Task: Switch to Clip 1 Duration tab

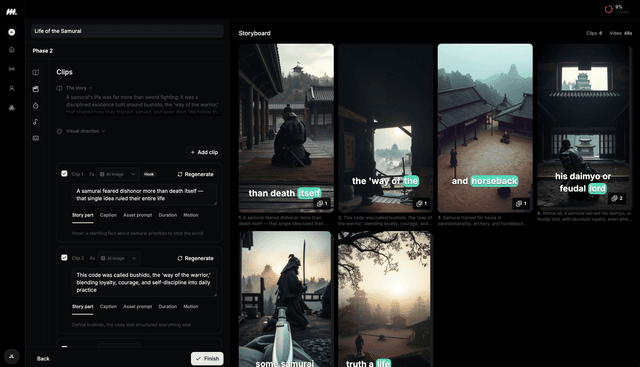Action: pyautogui.click(x=168, y=215)
